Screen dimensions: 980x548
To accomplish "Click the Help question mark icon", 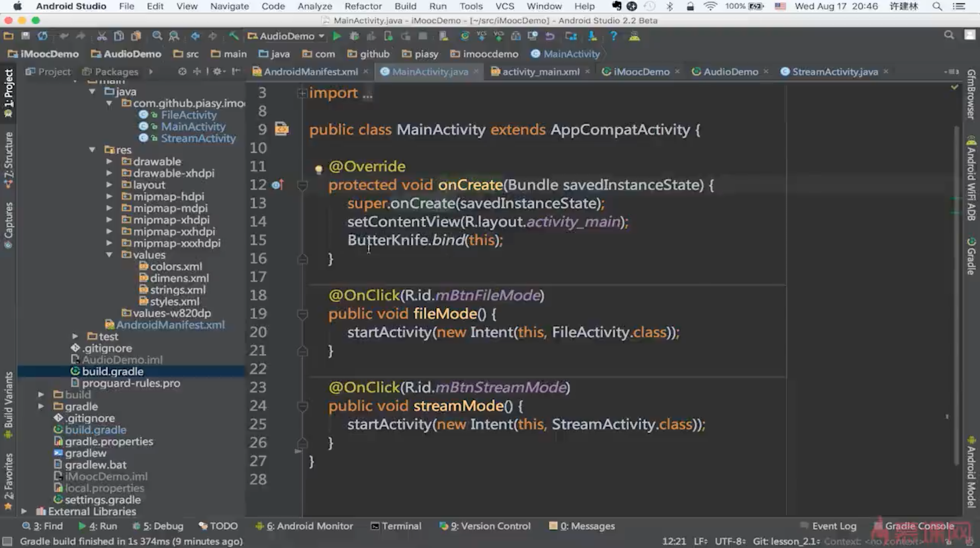I will (x=613, y=36).
